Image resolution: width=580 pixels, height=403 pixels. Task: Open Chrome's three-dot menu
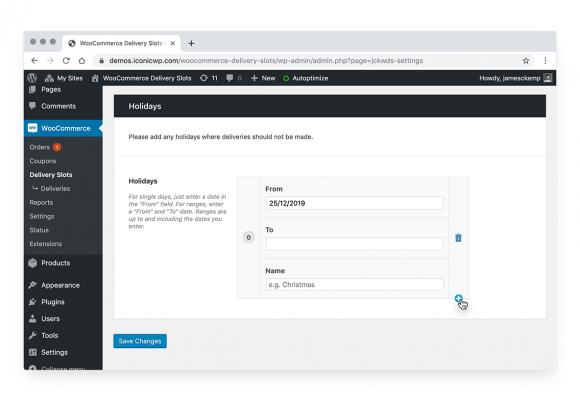545,61
